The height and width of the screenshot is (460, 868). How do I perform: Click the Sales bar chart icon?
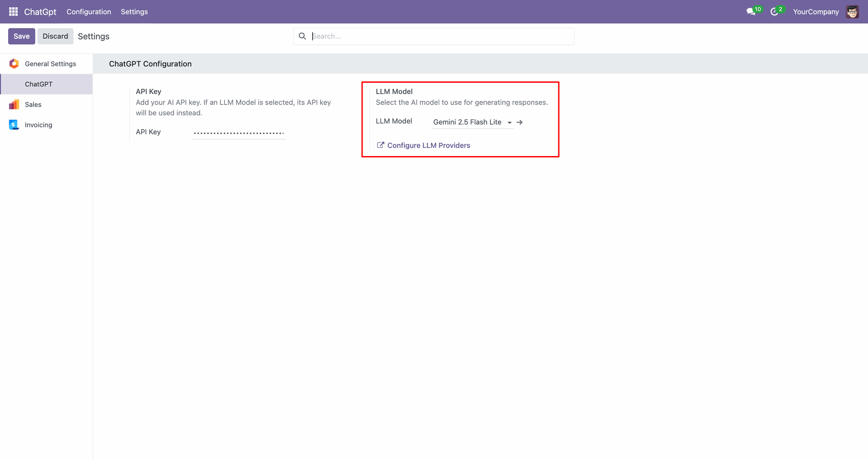14,104
